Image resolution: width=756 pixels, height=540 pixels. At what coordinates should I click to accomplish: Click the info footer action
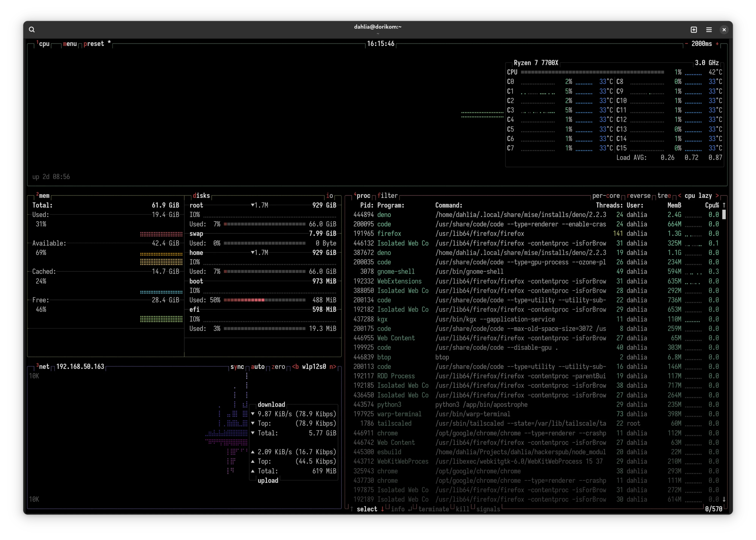(401, 509)
